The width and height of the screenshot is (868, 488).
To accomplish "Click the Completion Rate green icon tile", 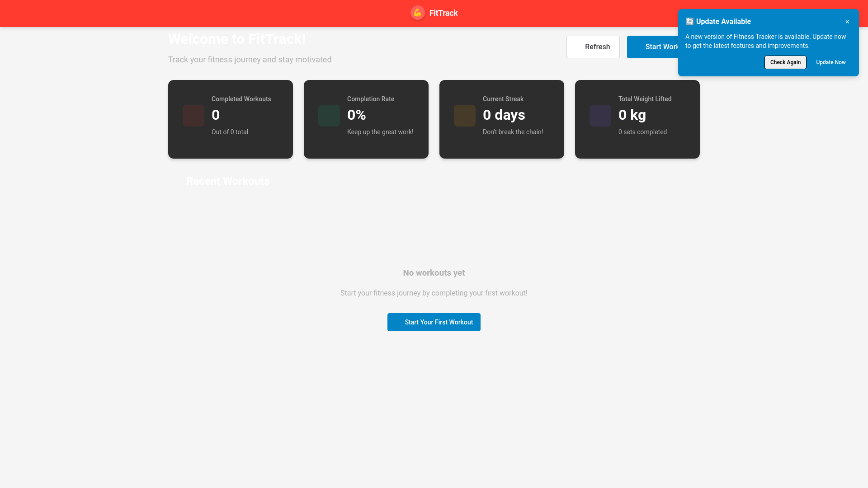I will (x=329, y=116).
